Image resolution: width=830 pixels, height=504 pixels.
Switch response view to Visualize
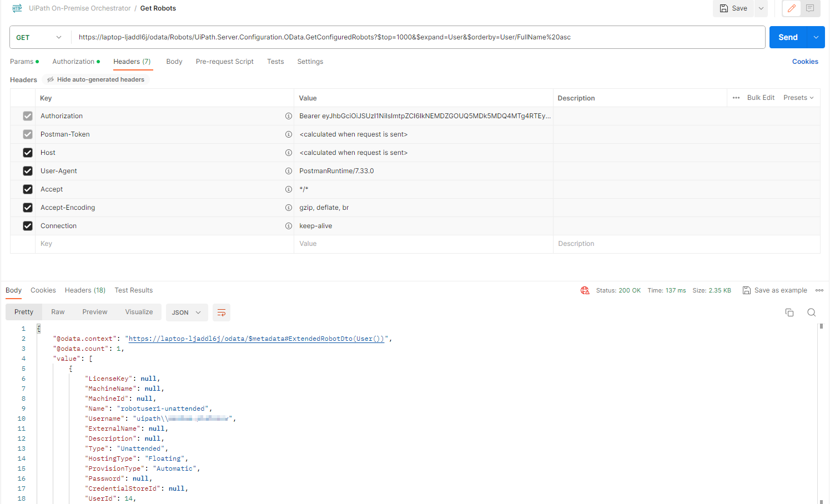point(139,312)
